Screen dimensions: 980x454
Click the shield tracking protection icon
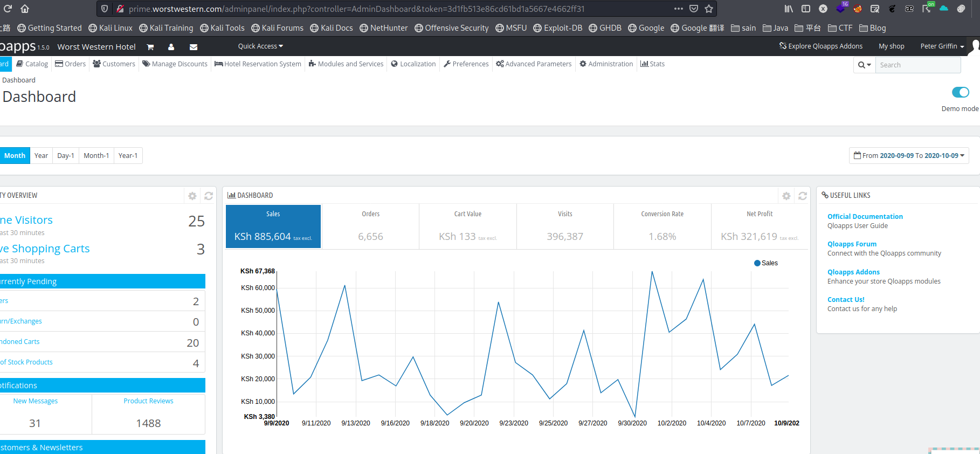(105, 9)
